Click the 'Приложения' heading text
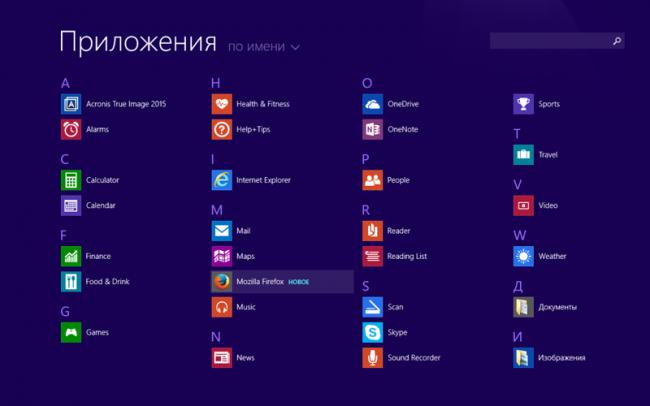Screen dimensions: 650x406 [x=138, y=43]
